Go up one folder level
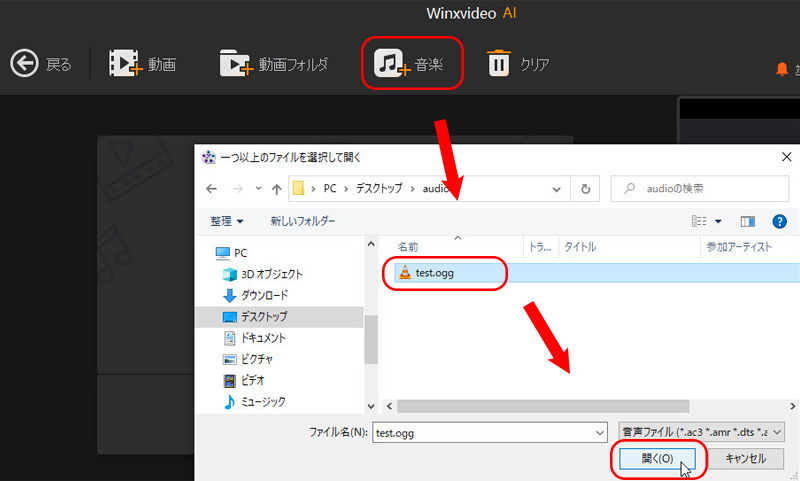The image size is (800, 481). pyautogui.click(x=277, y=189)
